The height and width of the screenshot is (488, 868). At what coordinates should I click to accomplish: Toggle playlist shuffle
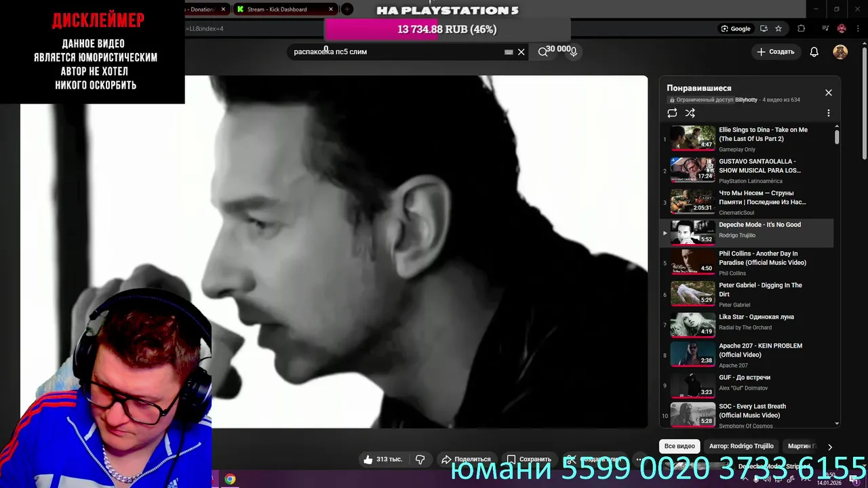click(690, 113)
